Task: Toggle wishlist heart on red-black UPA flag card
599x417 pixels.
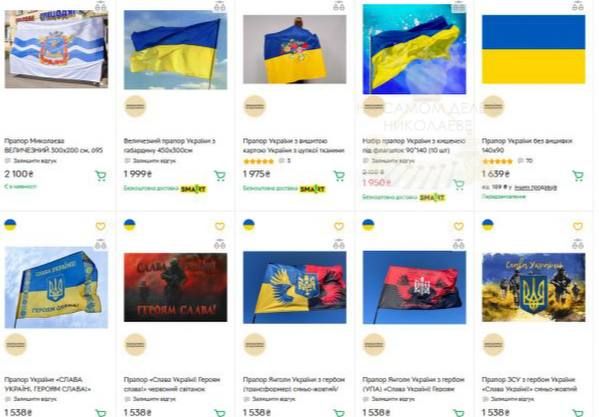Action: (x=458, y=226)
